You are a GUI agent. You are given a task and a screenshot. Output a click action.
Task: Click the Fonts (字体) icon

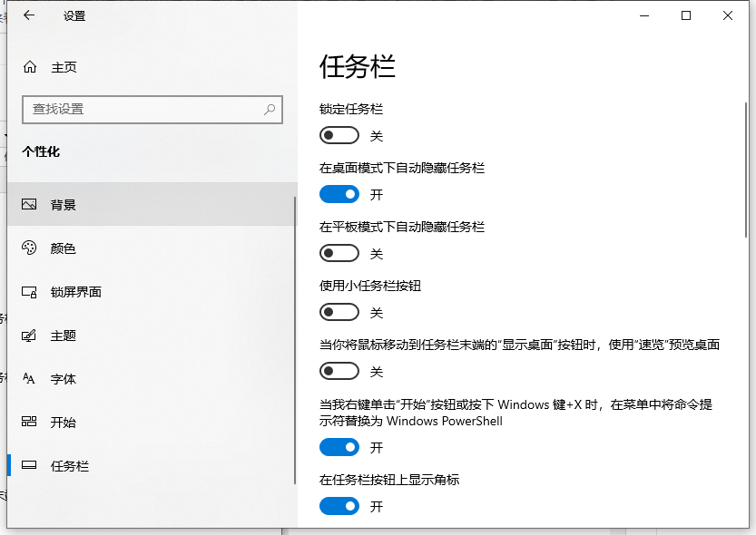pyautogui.click(x=30, y=379)
